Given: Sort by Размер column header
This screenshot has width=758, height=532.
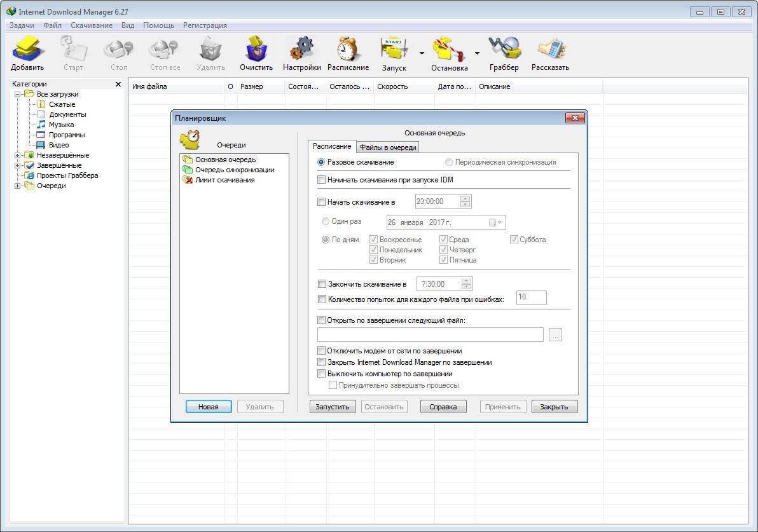Looking at the screenshot, I should (261, 86).
